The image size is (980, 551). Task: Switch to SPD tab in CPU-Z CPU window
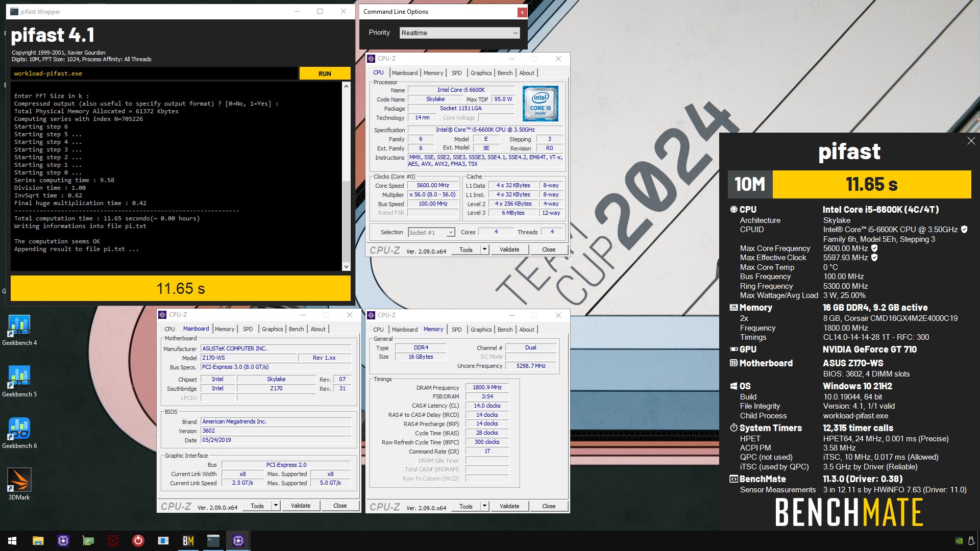click(x=457, y=73)
